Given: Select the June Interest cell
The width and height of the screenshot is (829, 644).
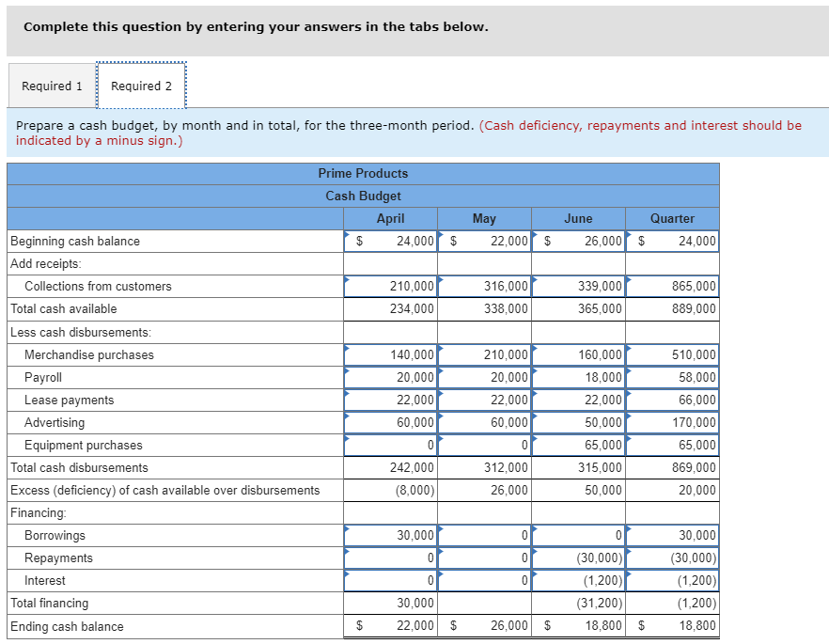Looking at the screenshot, I should pos(578,580).
